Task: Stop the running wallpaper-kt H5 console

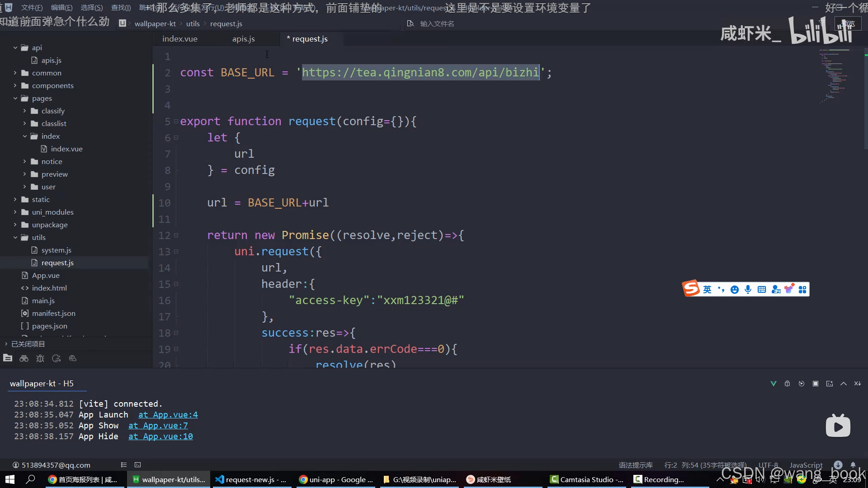Action: point(815,384)
